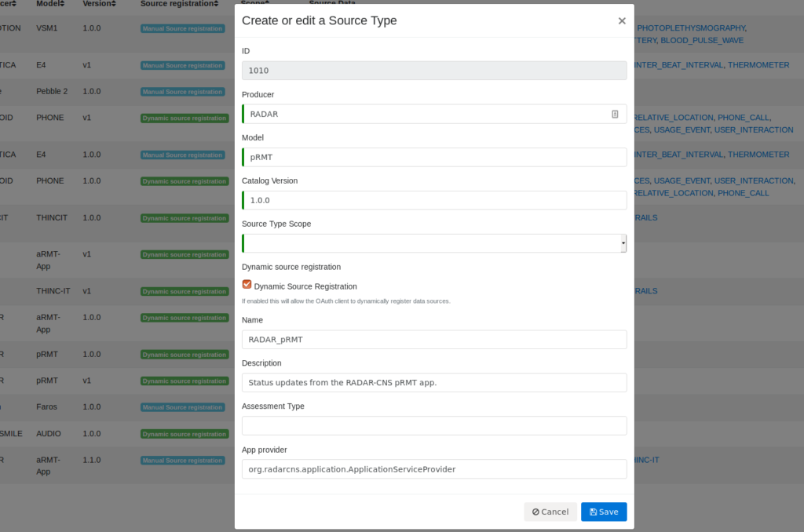Click the autofill icon in Producer field
804x532 pixels.
[x=615, y=114]
